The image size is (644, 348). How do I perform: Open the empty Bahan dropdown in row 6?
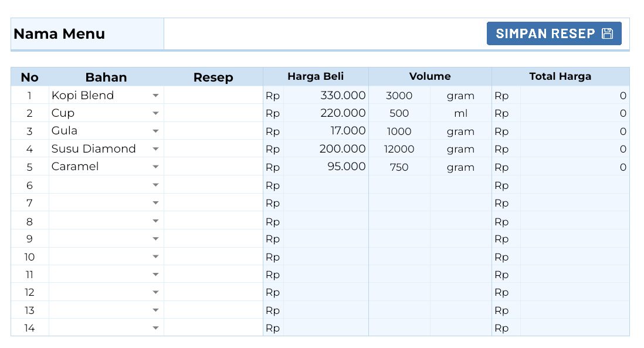(155, 185)
